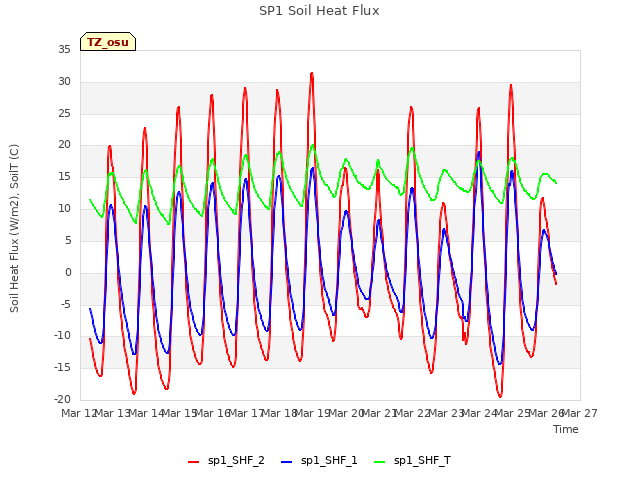Image resolution: width=640 pixels, height=480 pixels.
Task: Click the x-axis label Time
Action: [566, 429]
